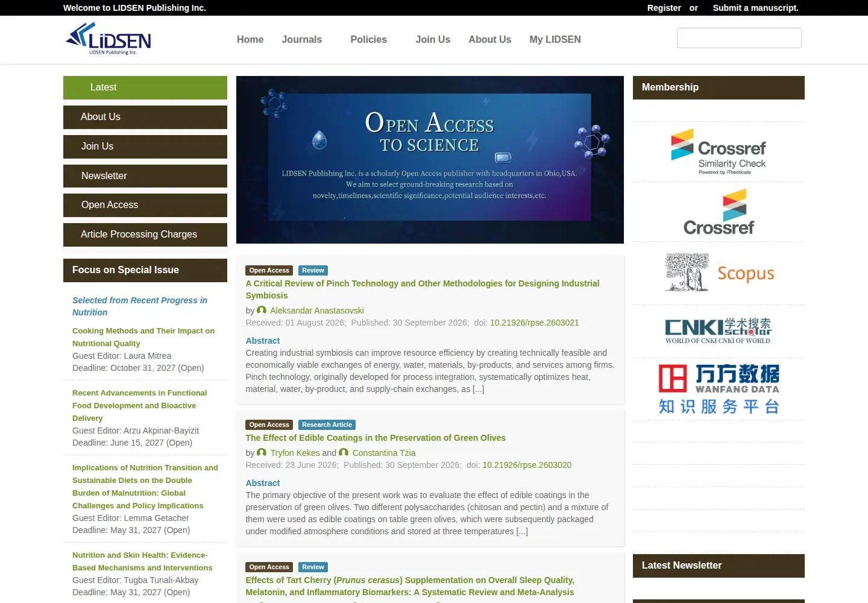Click the Open Access to Science banner
The width and height of the screenshot is (868, 603).
point(430,160)
